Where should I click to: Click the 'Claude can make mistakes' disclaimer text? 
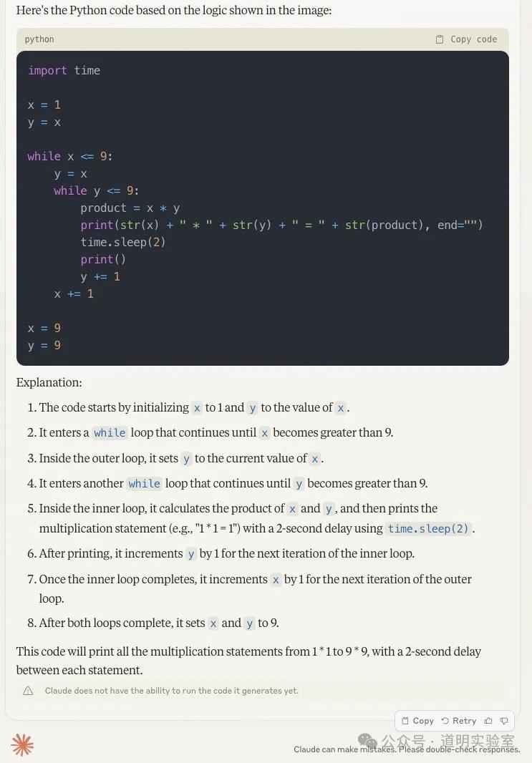(x=407, y=749)
